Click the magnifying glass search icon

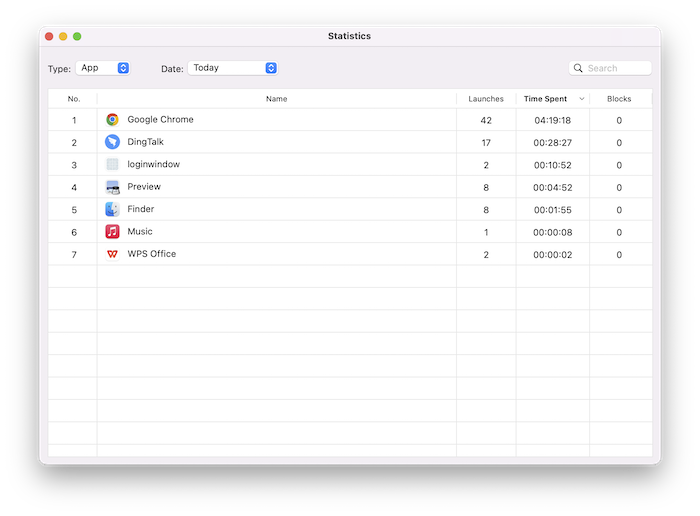click(x=578, y=68)
